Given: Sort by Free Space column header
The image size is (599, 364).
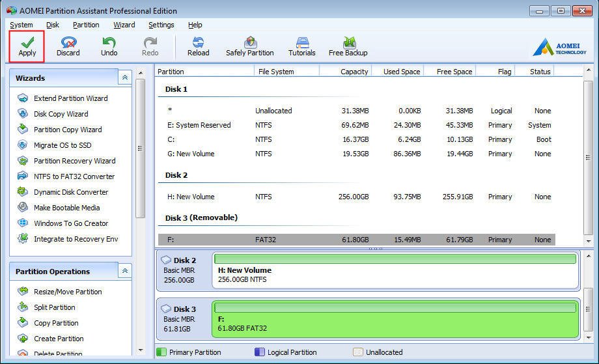Looking at the screenshot, I should 449,72.
